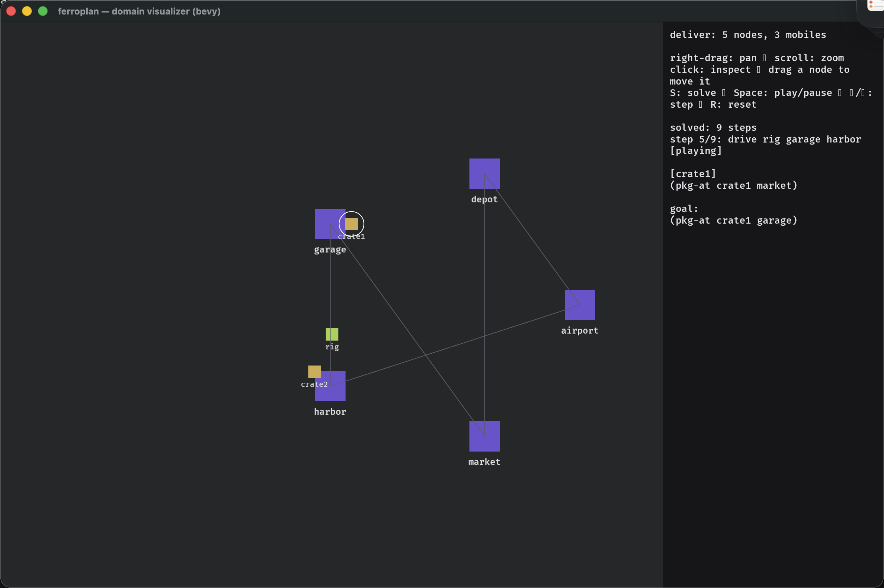This screenshot has width=884, height=588.
Task: Click '(pkg-at crate1 garage)' goal line
Action: (733, 220)
